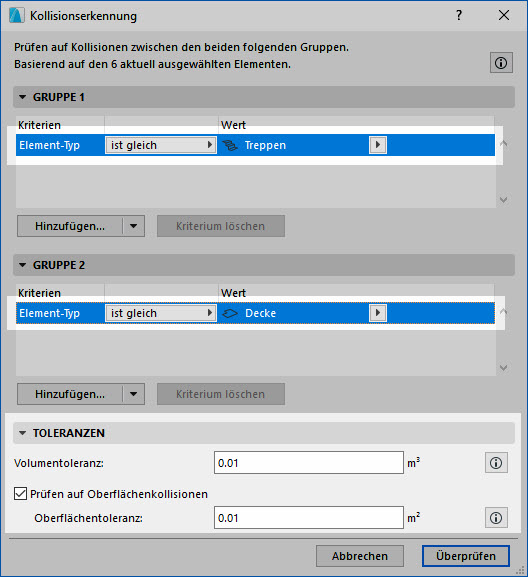Open 'ist gleich' dropdown in Gruppe 1
This screenshot has width=528, height=577.
161,145
